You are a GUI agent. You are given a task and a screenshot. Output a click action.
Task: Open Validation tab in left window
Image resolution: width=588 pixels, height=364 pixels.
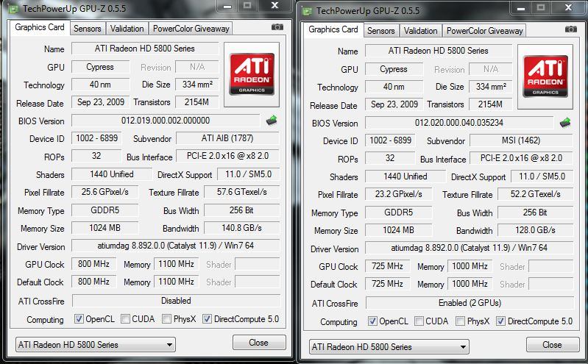[127, 29]
